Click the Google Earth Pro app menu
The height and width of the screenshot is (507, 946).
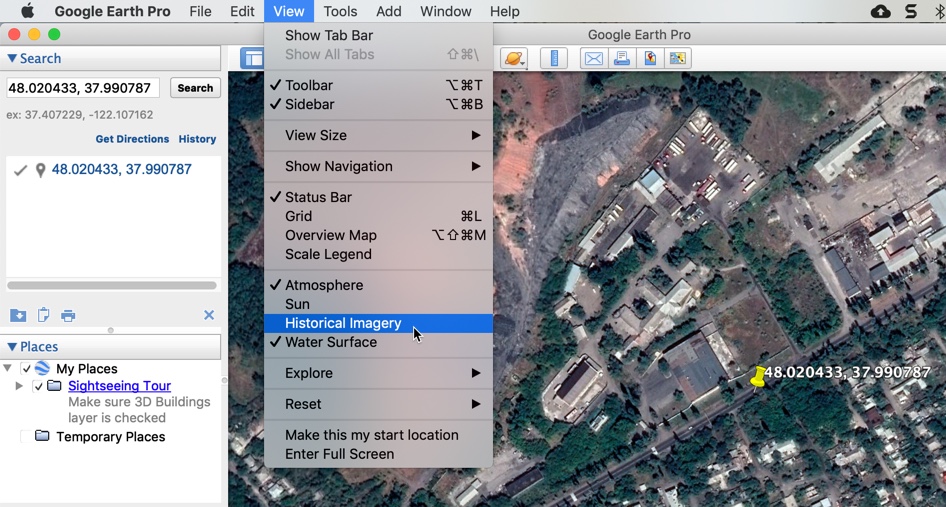(112, 11)
